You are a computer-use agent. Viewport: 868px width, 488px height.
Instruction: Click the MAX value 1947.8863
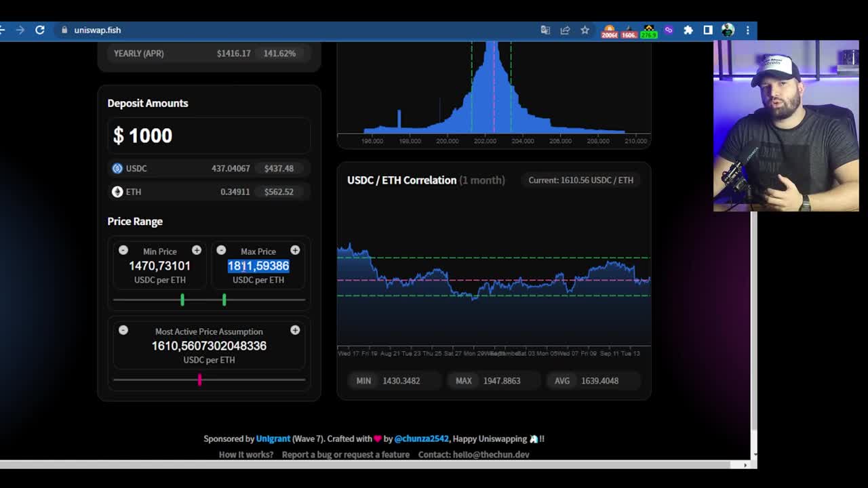(x=502, y=380)
